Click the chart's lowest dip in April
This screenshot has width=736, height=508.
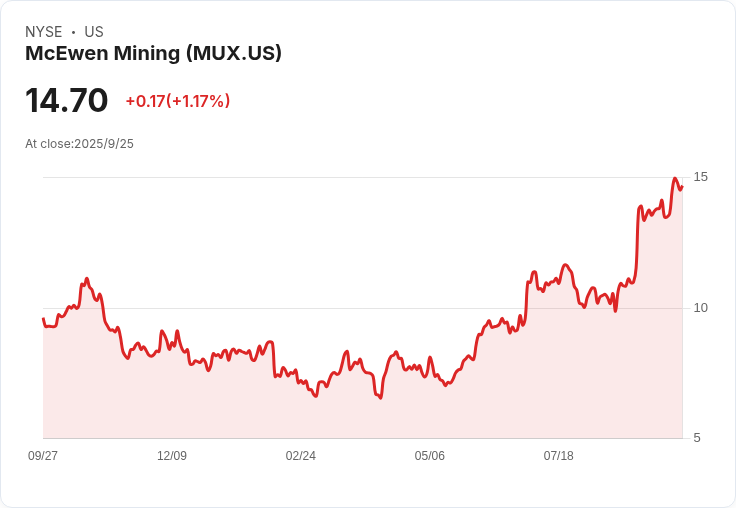click(380, 398)
